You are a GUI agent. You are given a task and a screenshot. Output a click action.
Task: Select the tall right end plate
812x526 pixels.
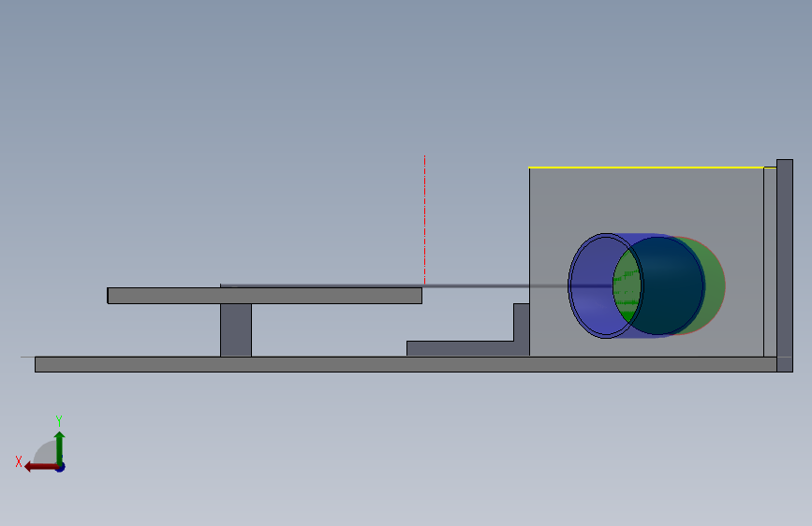[785, 266]
